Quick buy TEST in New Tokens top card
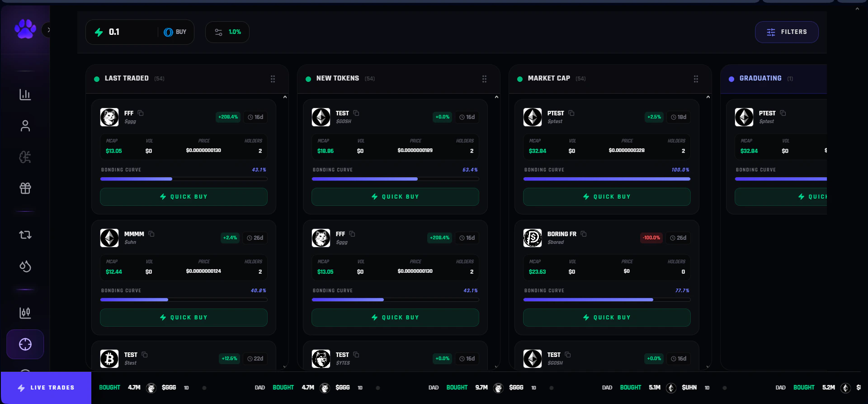The width and height of the screenshot is (868, 404). tap(395, 197)
